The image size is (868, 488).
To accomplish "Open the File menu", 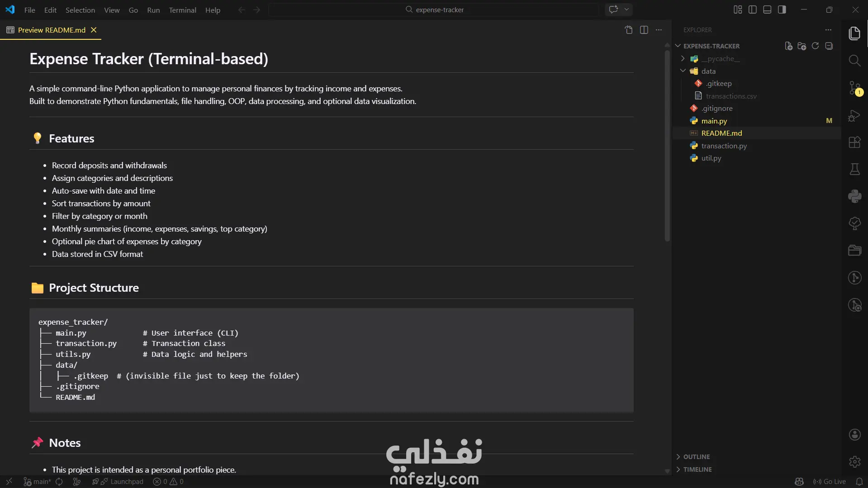I will [29, 10].
